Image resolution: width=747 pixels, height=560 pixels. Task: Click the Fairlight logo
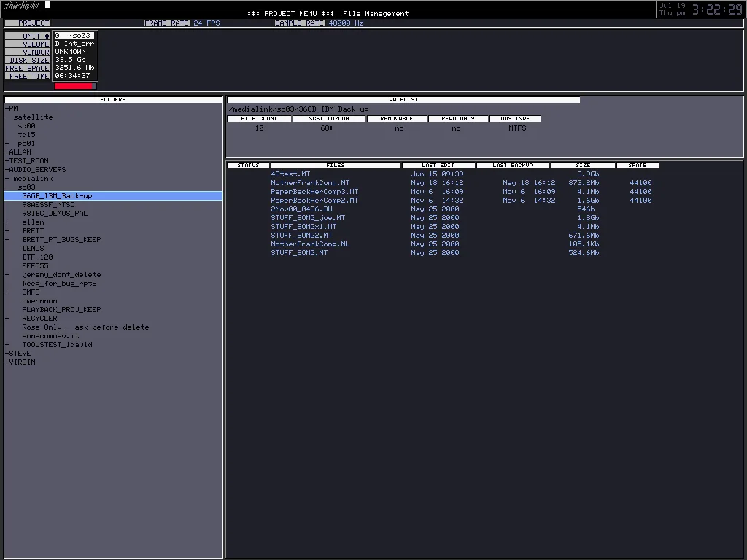click(x=21, y=5)
